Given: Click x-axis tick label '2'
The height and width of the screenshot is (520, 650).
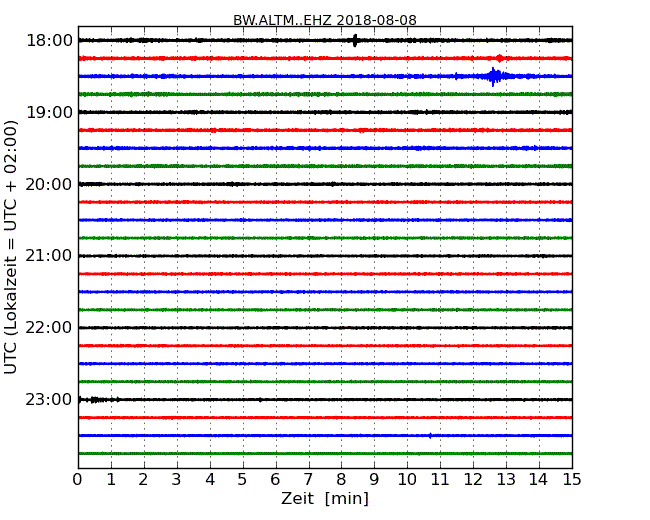Looking at the screenshot, I should pyautogui.click(x=143, y=480).
